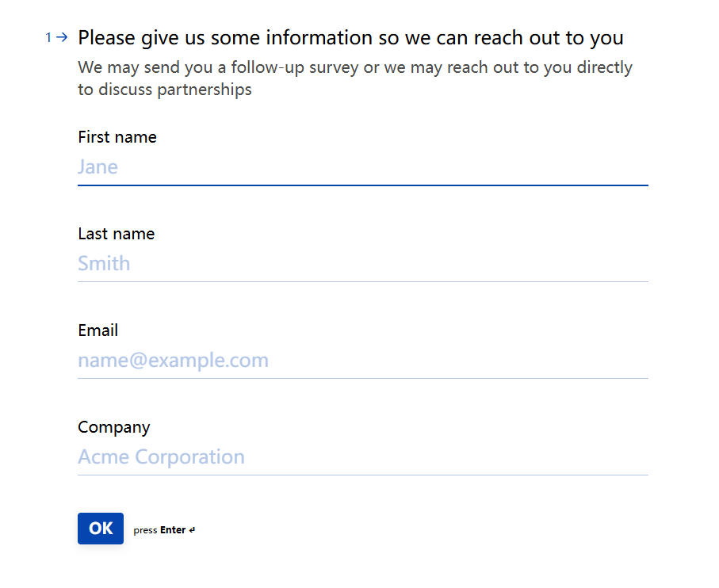Click the arrow icon beside question number
Screen dimensions: 719x588
pos(62,37)
